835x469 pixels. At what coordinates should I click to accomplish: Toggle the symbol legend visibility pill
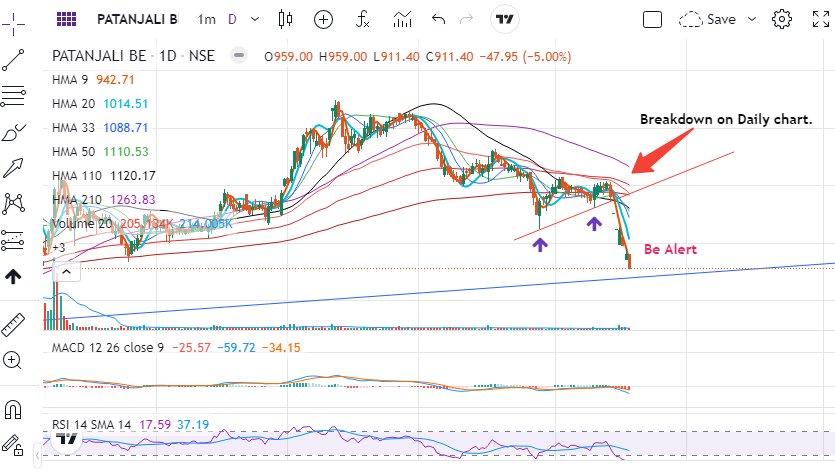point(240,55)
